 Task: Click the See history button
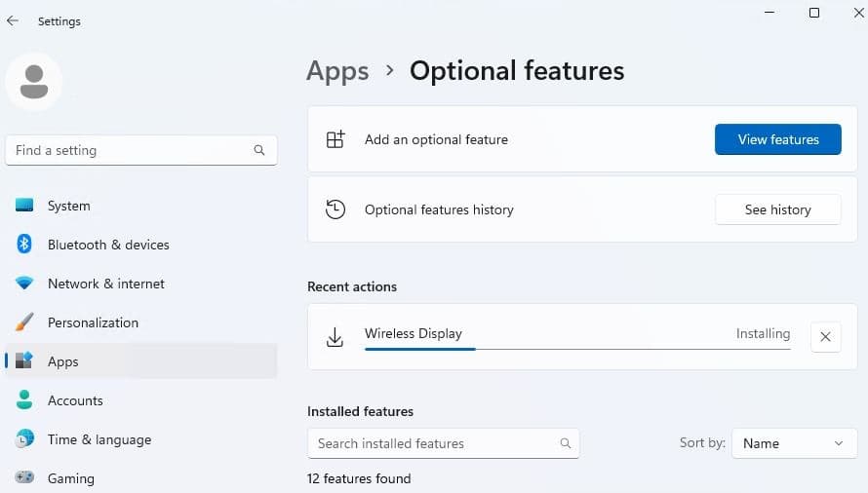click(x=777, y=209)
